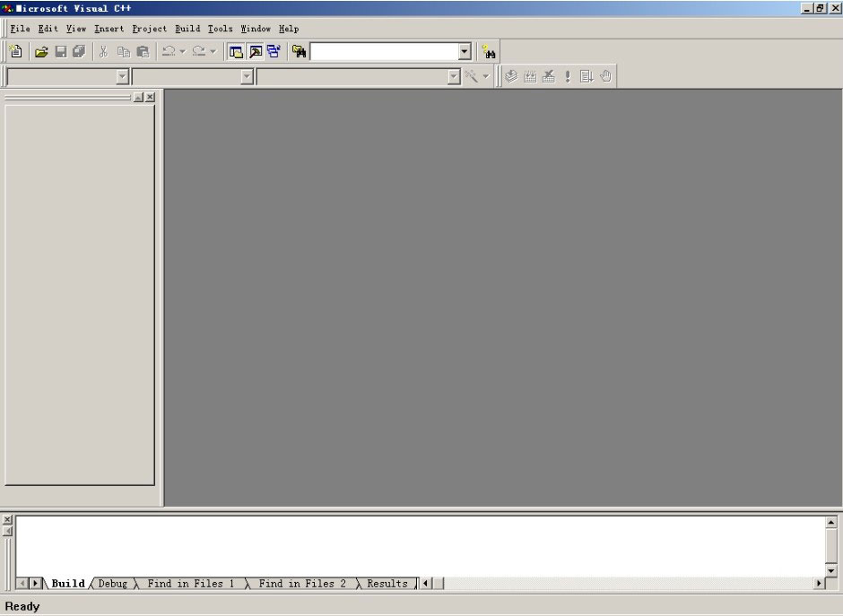The width and height of the screenshot is (843, 616).
Task: Toggle the Workspace window button
Action: (x=236, y=52)
